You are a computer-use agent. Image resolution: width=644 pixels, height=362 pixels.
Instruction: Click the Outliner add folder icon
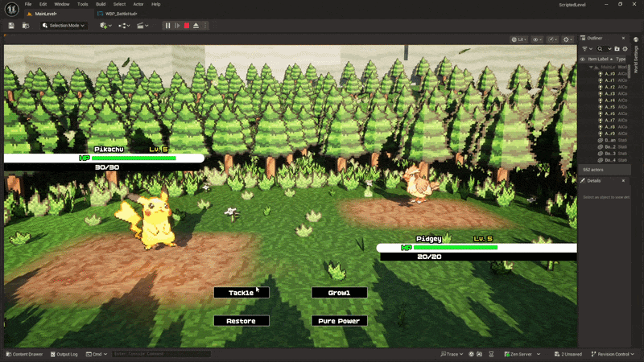(x=616, y=49)
